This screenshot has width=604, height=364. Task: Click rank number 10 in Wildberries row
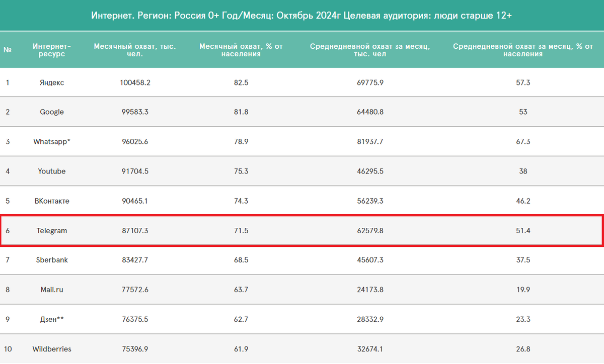(8, 349)
